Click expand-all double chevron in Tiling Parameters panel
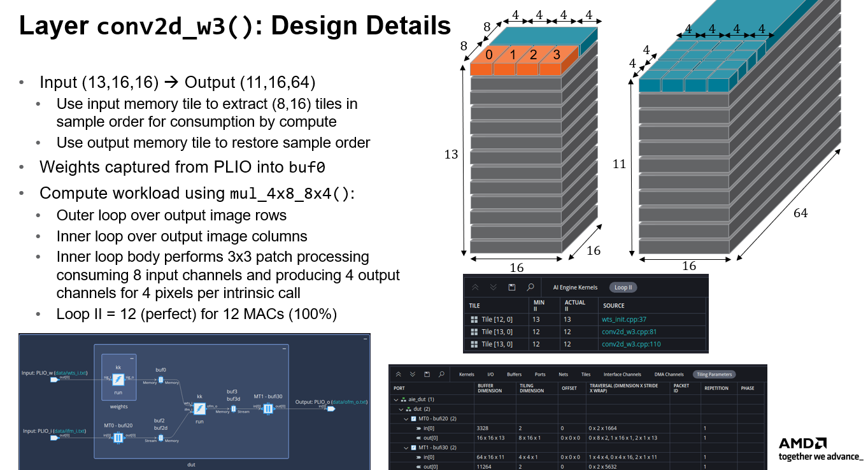Screen dimensions: 868x470 (413, 374)
